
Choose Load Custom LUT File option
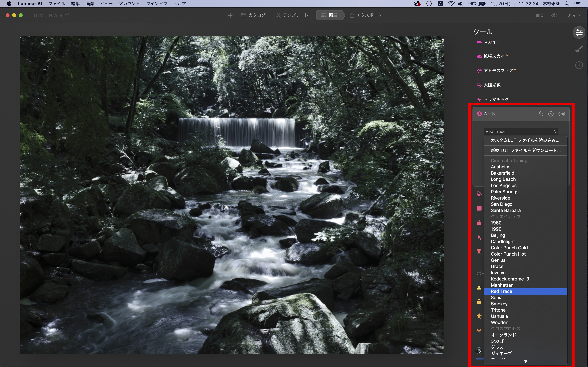coord(525,140)
